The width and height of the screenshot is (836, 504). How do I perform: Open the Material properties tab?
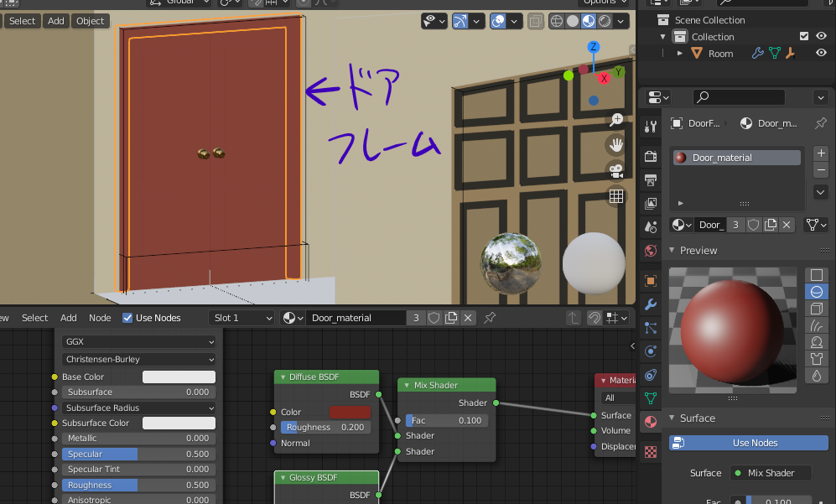point(651,422)
